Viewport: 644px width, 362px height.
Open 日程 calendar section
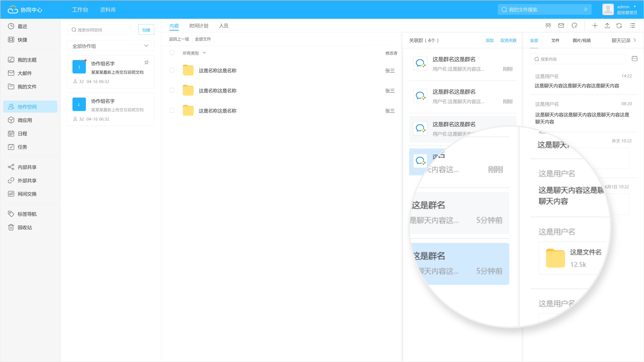[x=22, y=133]
